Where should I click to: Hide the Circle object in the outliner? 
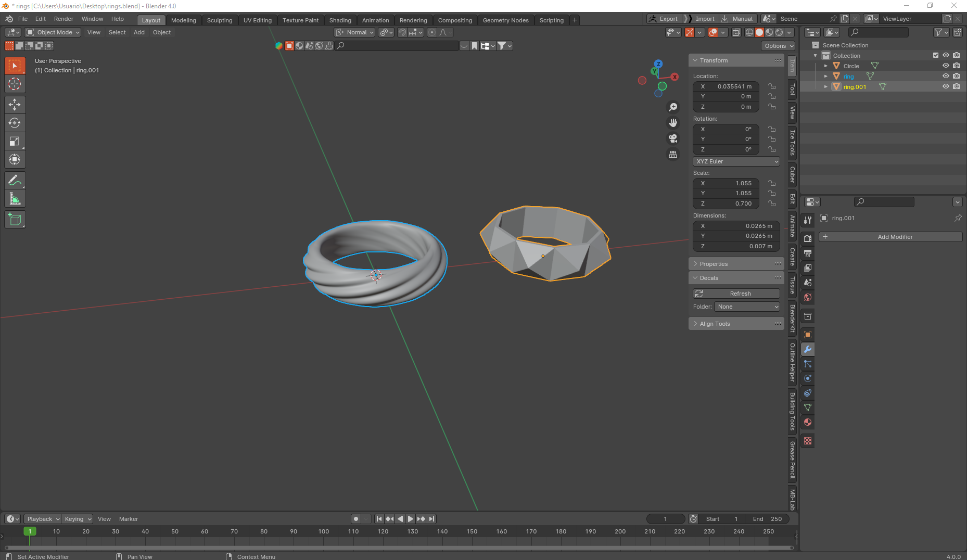tap(946, 66)
